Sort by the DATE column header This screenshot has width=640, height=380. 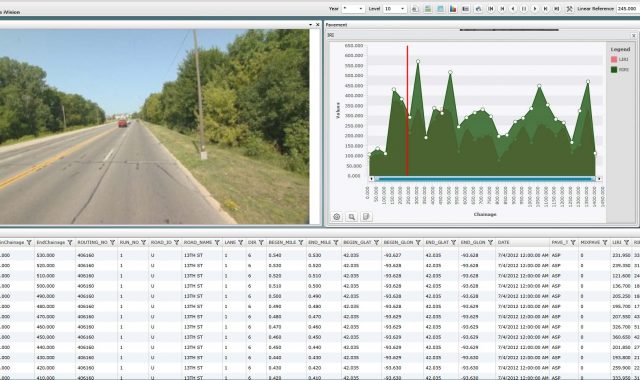tap(504, 242)
